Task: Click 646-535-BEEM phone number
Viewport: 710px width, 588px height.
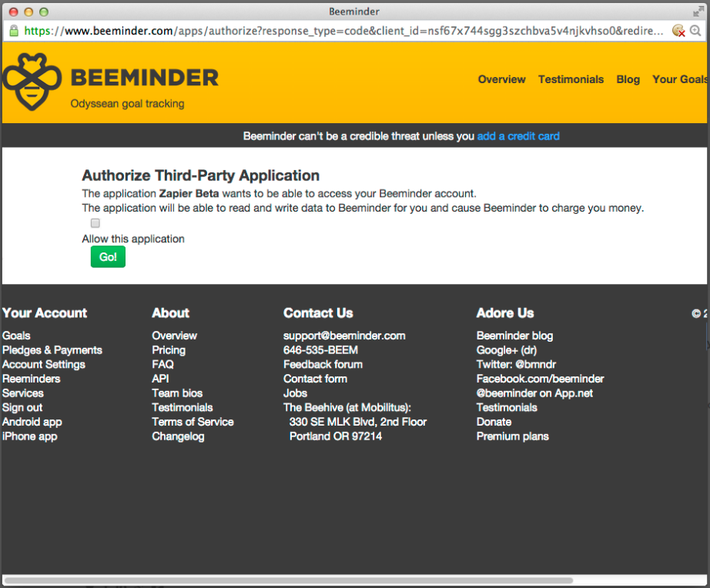Action: coord(320,350)
